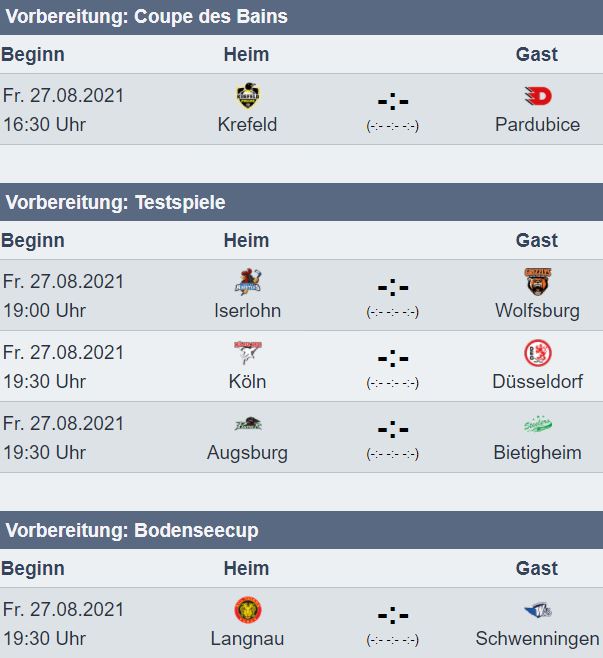This screenshot has width=603, height=658.
Task: Select the Langnau Tigers round logo
Action: 248,610
